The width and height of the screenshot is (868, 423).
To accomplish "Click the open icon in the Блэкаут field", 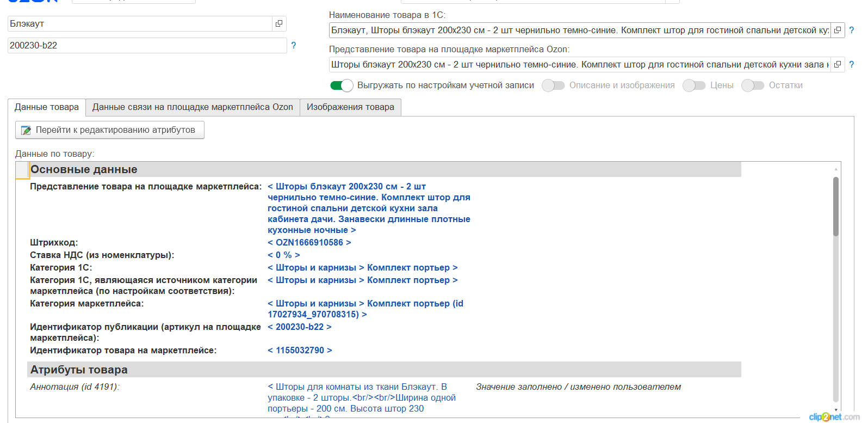I will (279, 23).
